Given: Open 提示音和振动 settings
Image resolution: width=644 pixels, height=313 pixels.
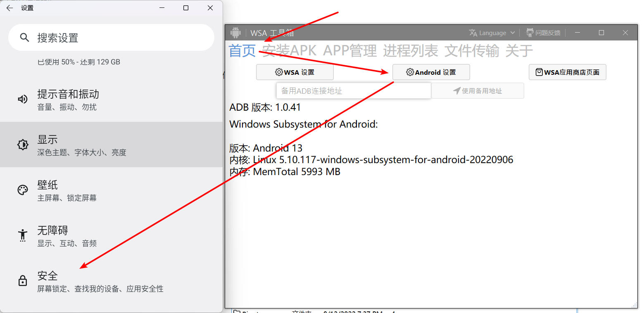Looking at the screenshot, I should (x=111, y=99).
